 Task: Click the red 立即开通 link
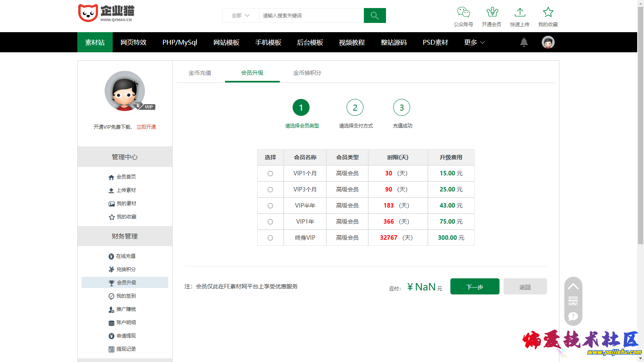point(146,127)
